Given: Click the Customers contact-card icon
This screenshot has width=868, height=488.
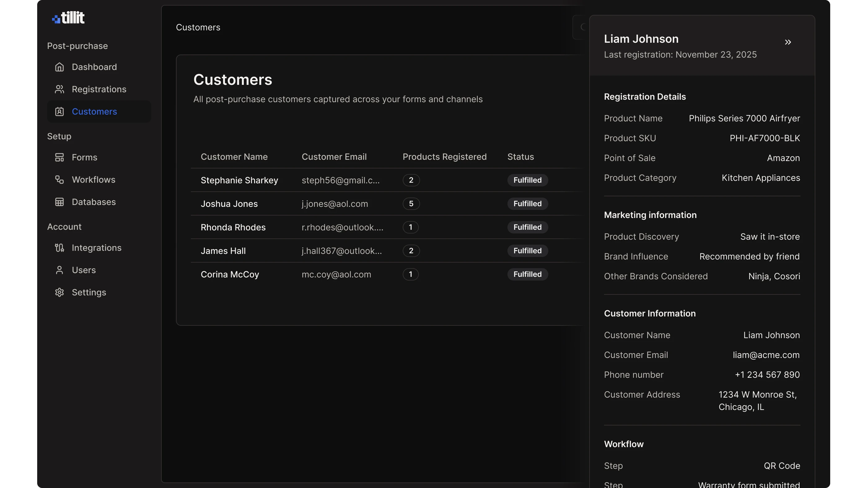Looking at the screenshot, I should (x=59, y=111).
